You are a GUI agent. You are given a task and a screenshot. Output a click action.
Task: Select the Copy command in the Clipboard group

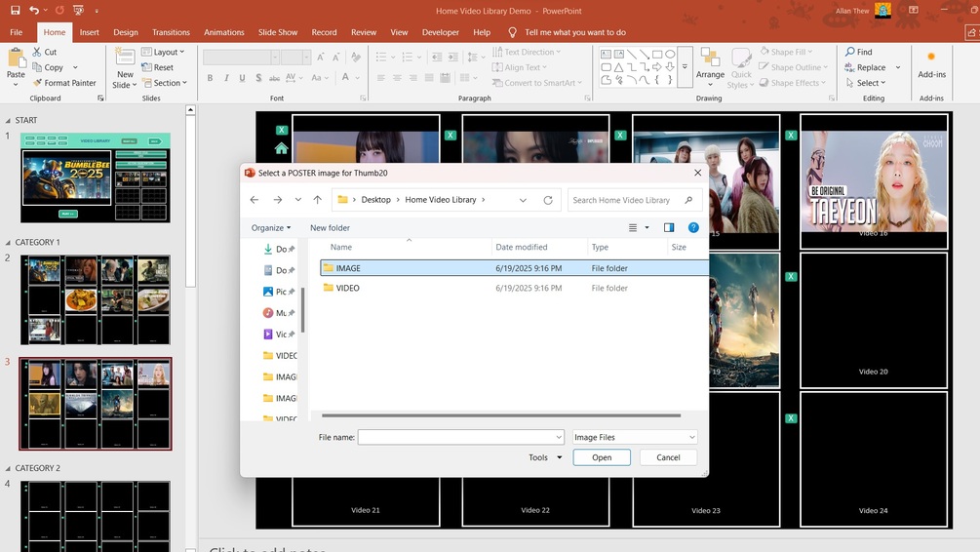point(48,67)
